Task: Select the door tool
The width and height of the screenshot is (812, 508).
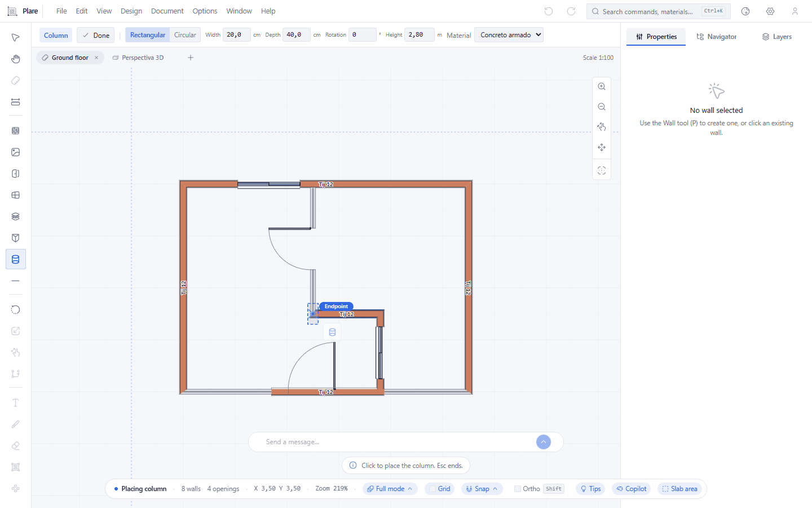Action: tap(16, 174)
